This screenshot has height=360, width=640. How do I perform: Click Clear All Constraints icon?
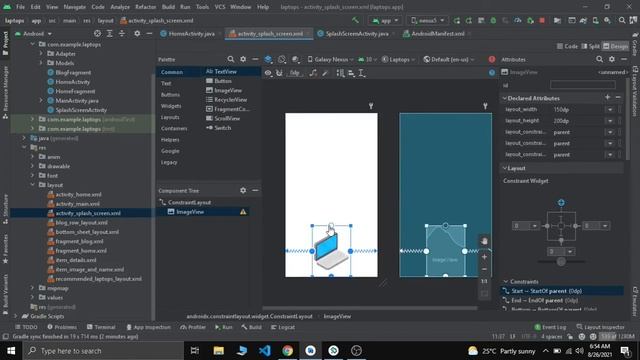pos(313,73)
